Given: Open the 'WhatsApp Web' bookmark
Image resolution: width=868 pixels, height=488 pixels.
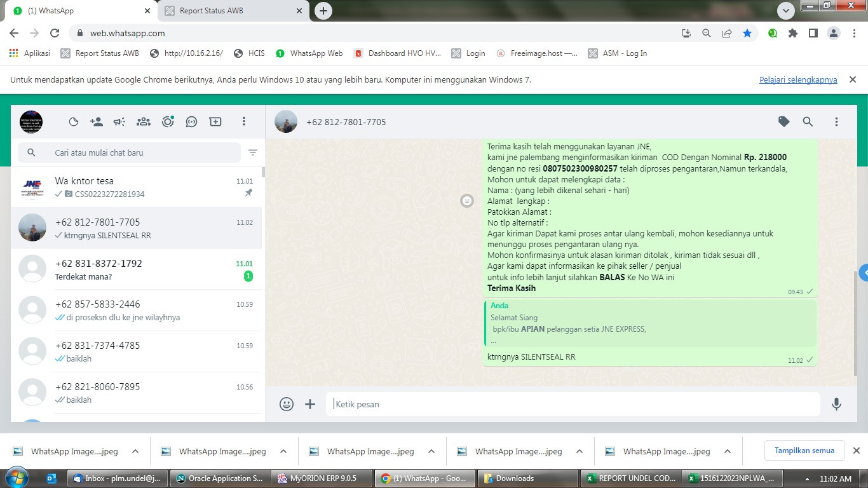Looking at the screenshot, I should coord(309,53).
